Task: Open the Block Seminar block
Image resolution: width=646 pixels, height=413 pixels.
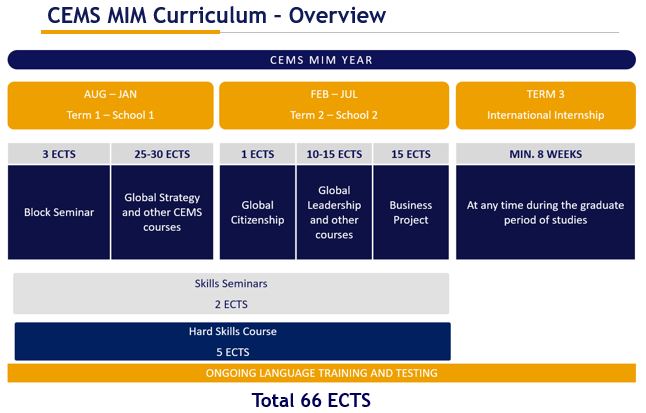Action: coord(58,212)
